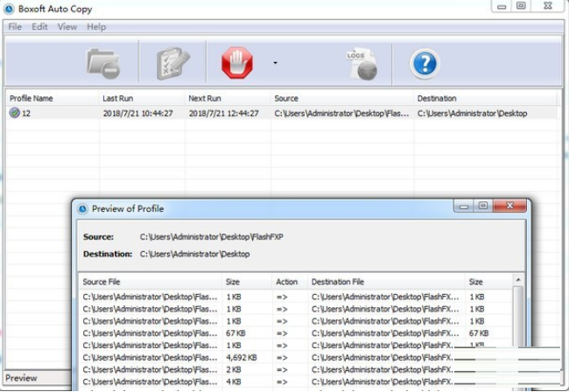The image size is (569, 392).
Task: Click source path cell of profile 12
Action: [x=341, y=114]
